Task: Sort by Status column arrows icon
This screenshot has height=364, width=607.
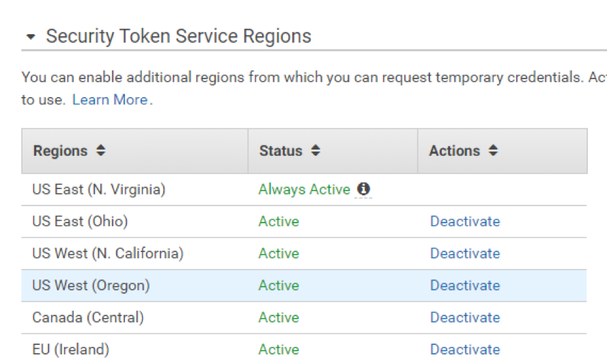Action: 315,150
